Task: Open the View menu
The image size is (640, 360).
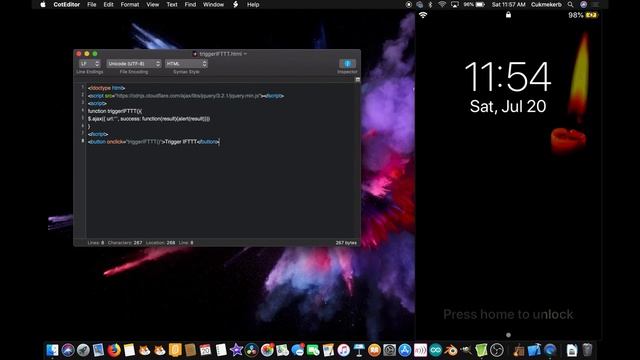Action: click(x=153, y=4)
